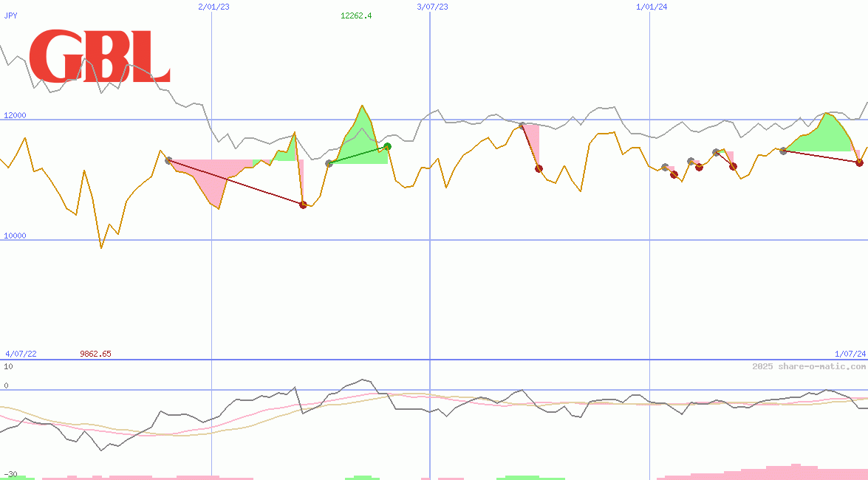Select the 3/07/23 date label
The width and height of the screenshot is (868, 480).
(x=432, y=7)
